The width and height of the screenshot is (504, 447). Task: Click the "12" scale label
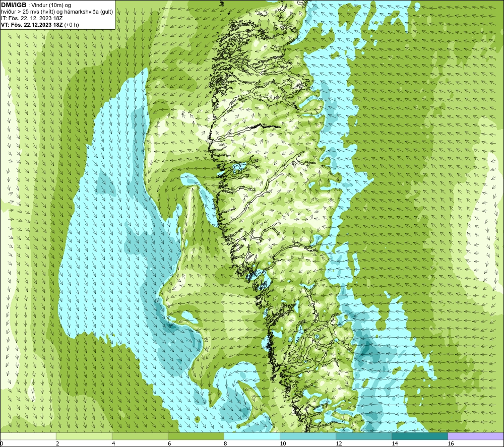tap(339, 443)
